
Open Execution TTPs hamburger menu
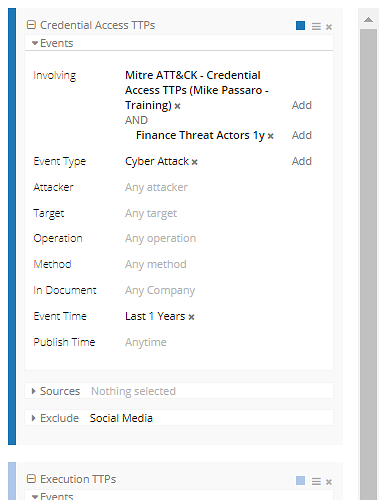316,481
